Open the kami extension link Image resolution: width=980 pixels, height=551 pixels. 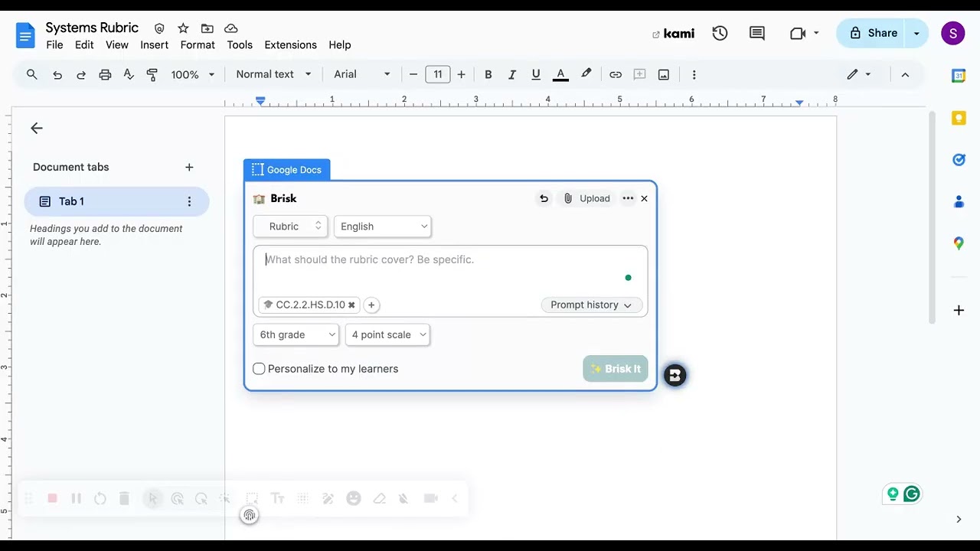[673, 34]
